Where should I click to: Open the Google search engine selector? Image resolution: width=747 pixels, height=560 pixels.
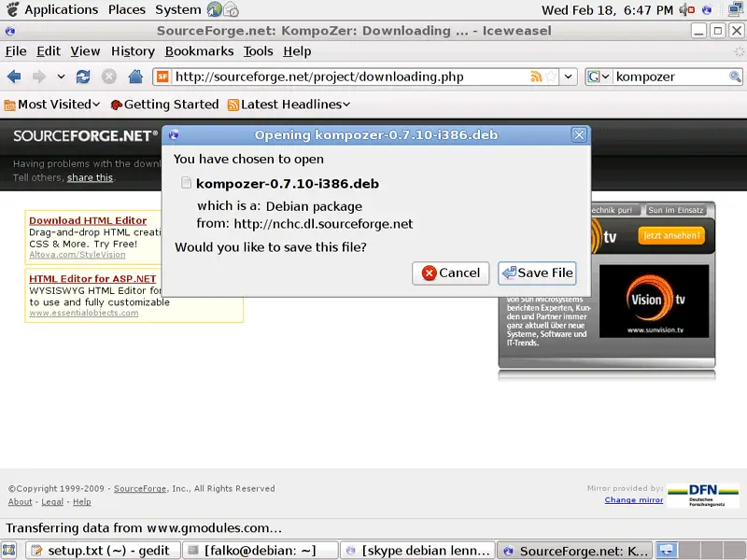coord(599,77)
